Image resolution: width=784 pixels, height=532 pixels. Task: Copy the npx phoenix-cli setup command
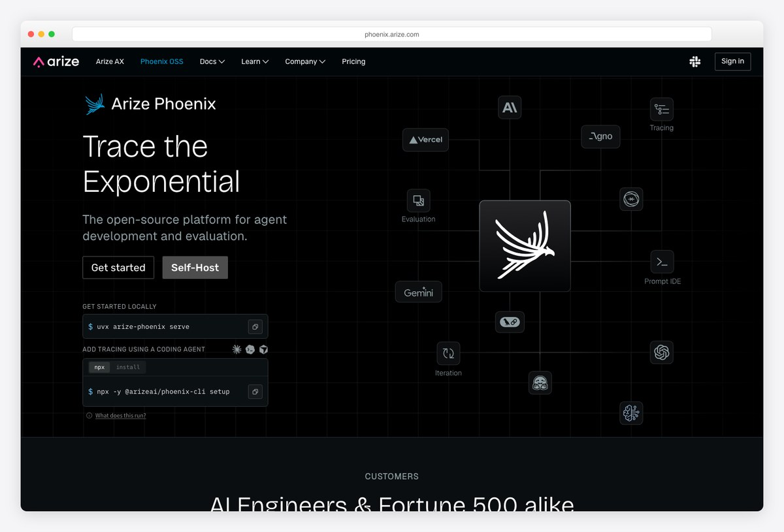coord(255,392)
